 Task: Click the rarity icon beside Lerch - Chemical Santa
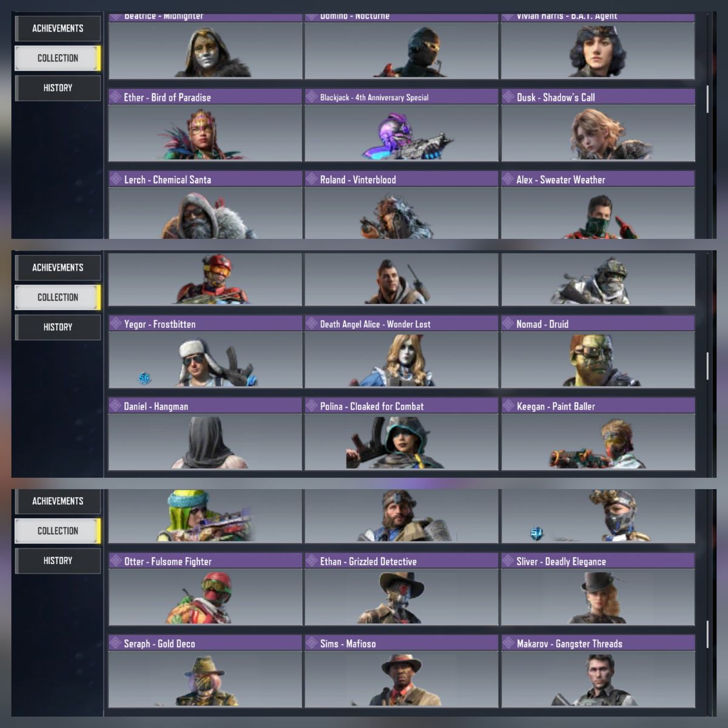pyautogui.click(x=115, y=179)
